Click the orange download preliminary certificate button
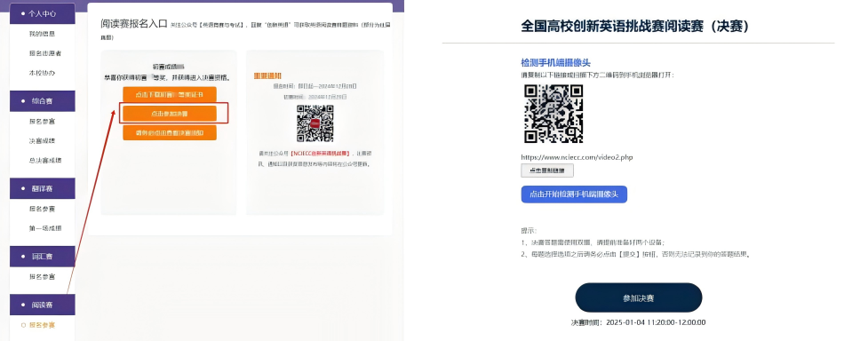Viewport: 868px width, 341px height. (170, 94)
